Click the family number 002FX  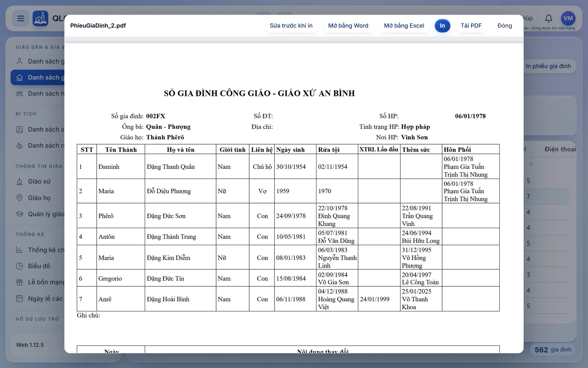point(155,116)
